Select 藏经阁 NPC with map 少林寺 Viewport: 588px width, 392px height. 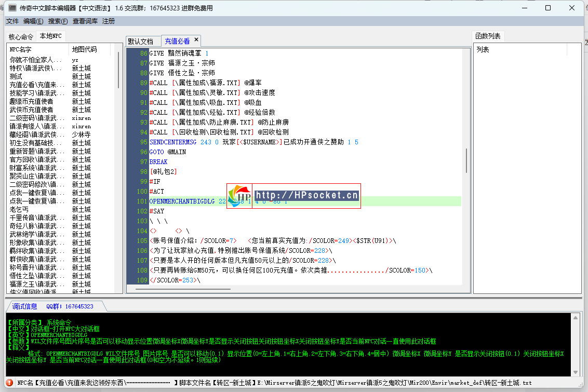coord(36,134)
